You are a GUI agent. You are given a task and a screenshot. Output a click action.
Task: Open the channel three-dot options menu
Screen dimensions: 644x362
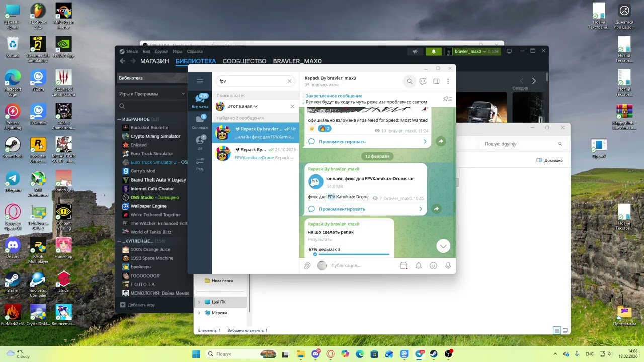448,81
